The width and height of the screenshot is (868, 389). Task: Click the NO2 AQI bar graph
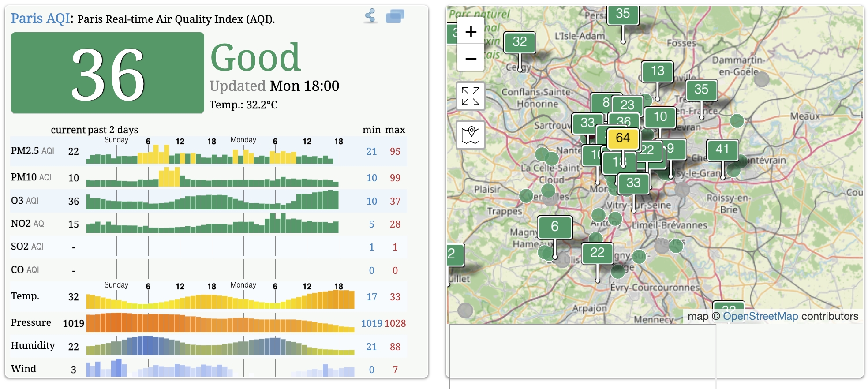(x=213, y=224)
